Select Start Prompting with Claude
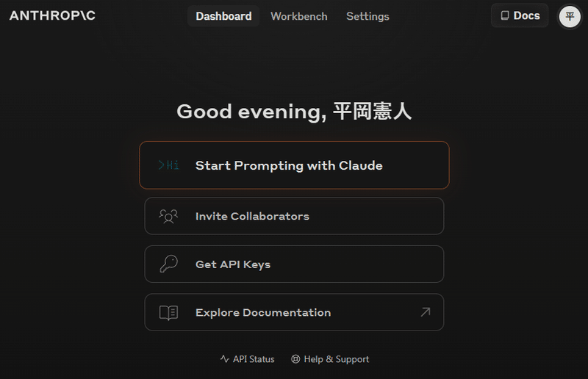 coord(295,165)
